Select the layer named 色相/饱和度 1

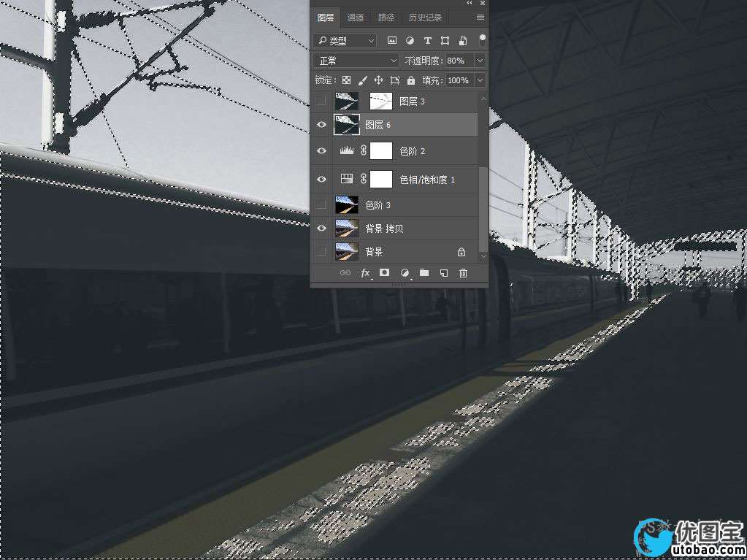coord(427,180)
